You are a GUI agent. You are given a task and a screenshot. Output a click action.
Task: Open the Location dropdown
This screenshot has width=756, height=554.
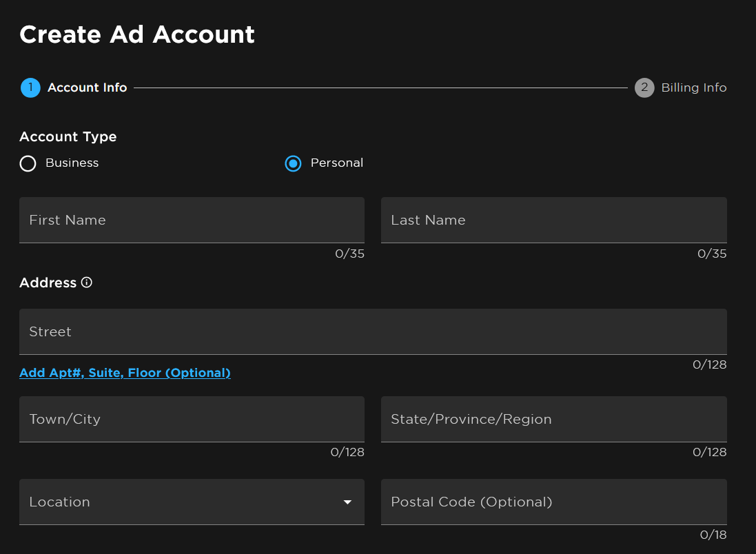coord(192,502)
